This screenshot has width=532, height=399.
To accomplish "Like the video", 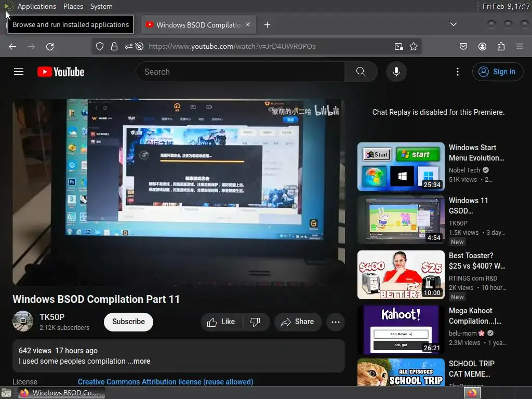I will (221, 322).
